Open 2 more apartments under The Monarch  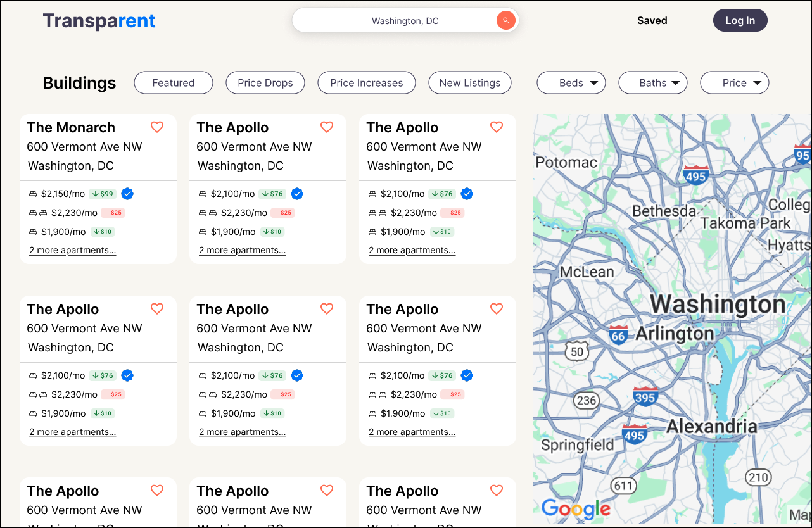pos(73,250)
